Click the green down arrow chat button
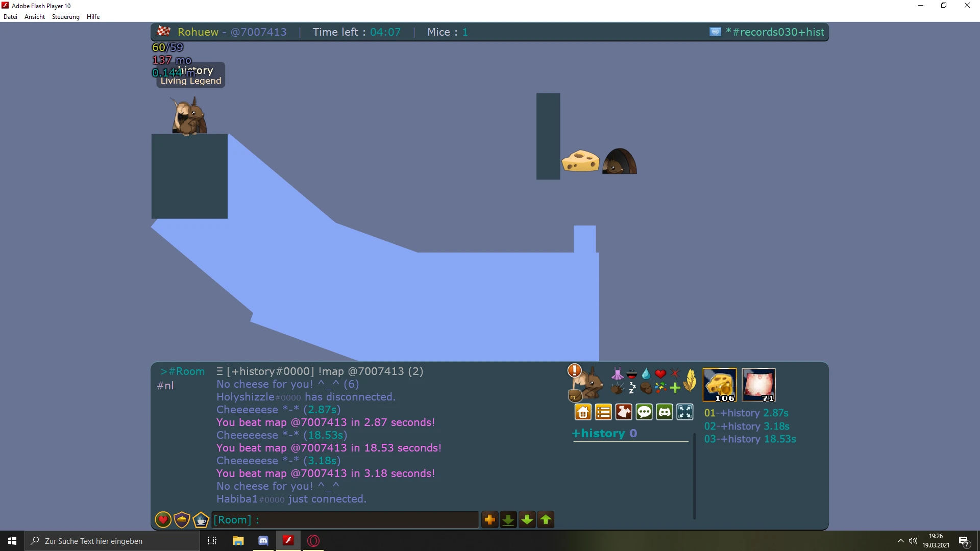This screenshot has width=980, height=551. pyautogui.click(x=527, y=520)
